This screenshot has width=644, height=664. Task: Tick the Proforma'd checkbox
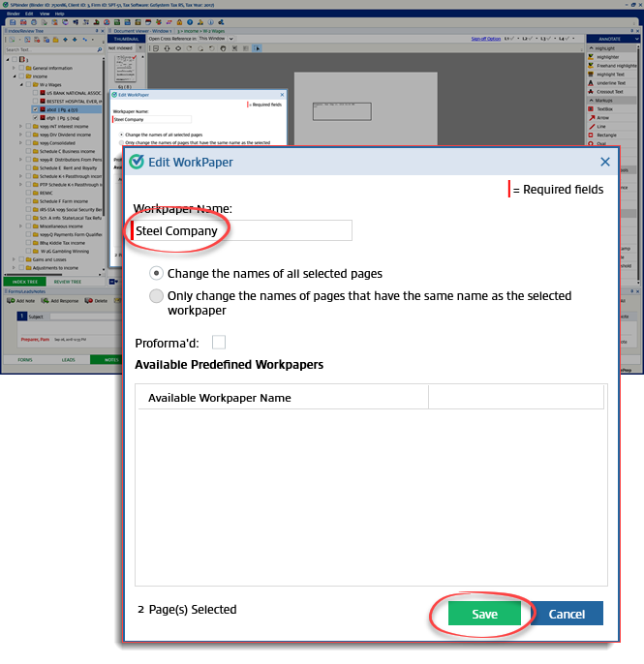point(219,343)
